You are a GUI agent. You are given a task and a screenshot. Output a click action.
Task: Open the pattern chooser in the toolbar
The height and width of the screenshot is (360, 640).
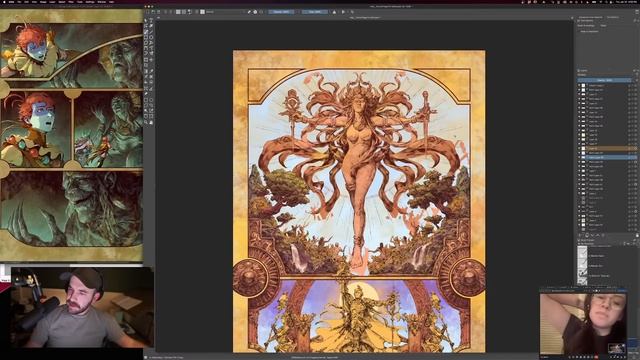[x=184, y=12]
